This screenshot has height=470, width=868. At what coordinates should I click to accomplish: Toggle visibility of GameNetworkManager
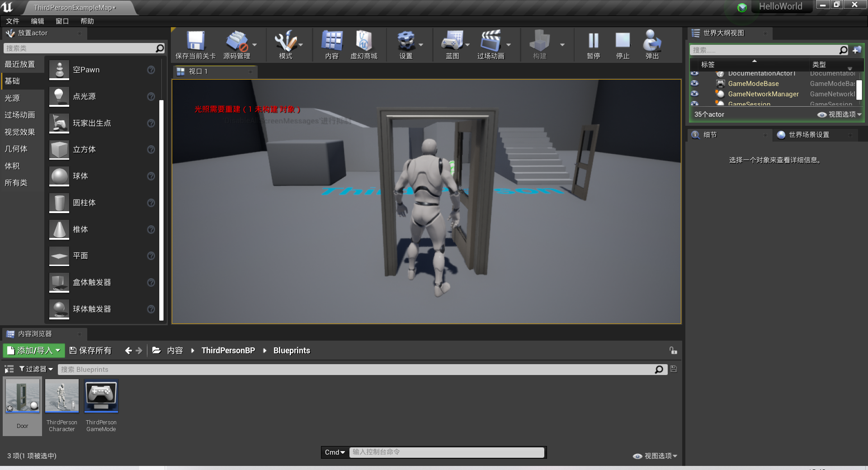tap(695, 94)
